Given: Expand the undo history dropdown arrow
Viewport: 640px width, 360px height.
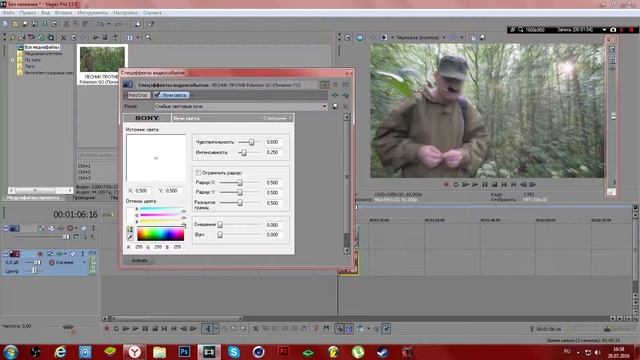Looking at the screenshot, I should click(109, 24).
